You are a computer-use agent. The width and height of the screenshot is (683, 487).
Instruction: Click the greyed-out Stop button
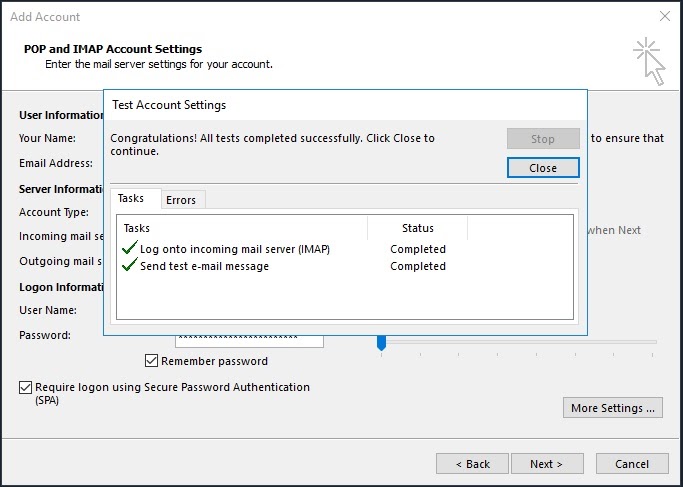coord(543,139)
